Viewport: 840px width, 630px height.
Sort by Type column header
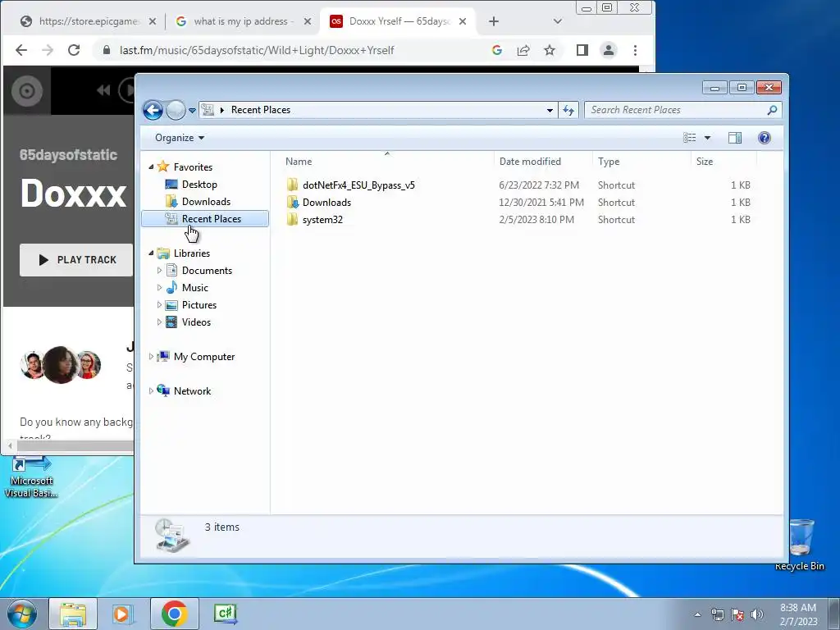point(641,162)
